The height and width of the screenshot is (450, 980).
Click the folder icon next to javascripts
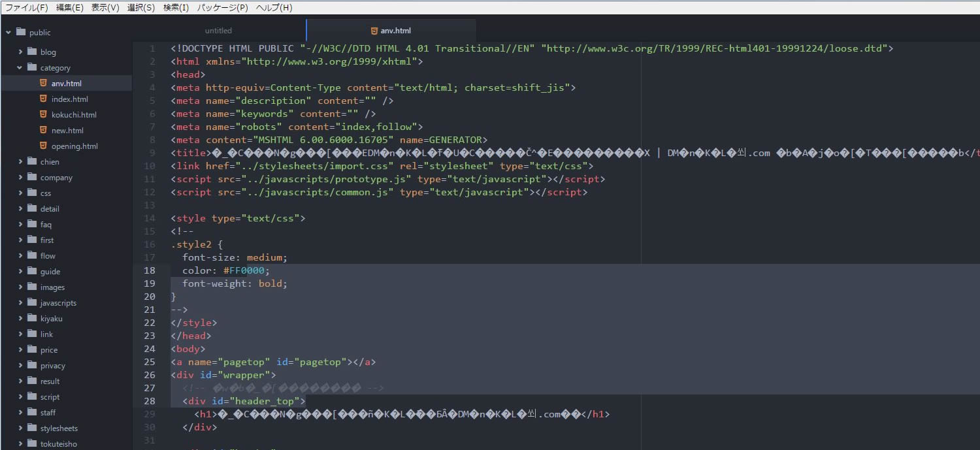32,303
